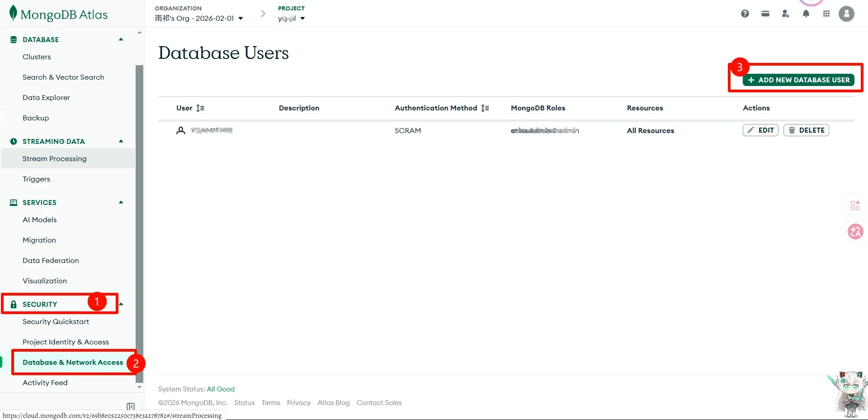
Task: Open the Privacy footer link
Action: pyautogui.click(x=299, y=403)
